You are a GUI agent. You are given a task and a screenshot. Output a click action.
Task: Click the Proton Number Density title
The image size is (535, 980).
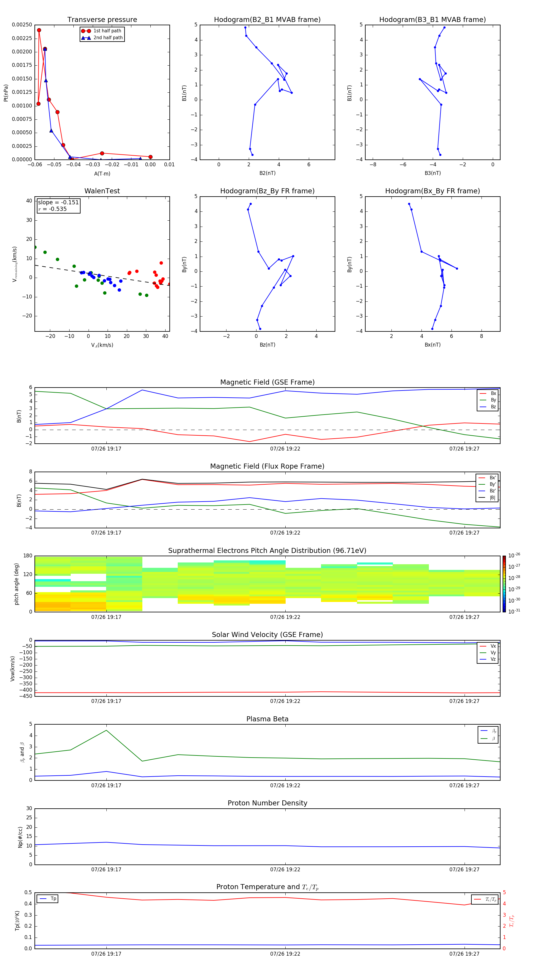[267, 803]
